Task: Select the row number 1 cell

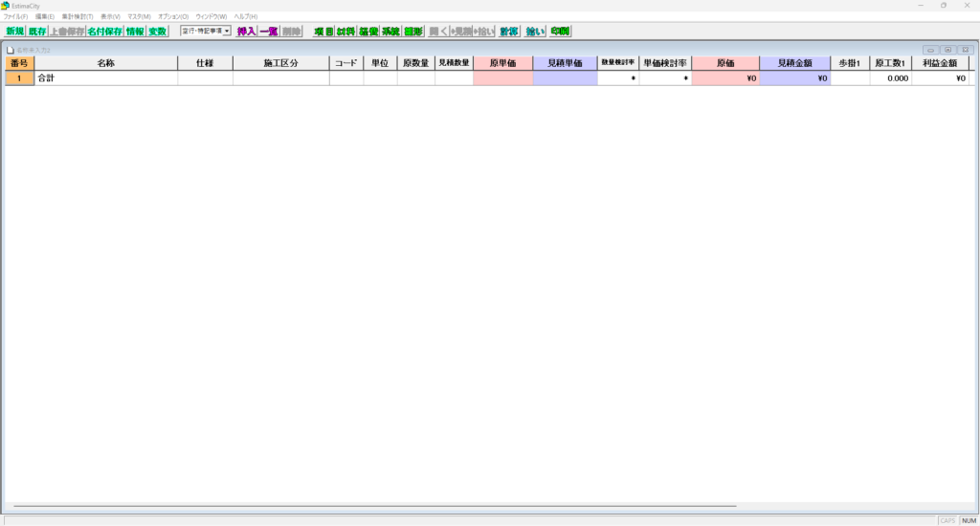Action: click(19, 78)
